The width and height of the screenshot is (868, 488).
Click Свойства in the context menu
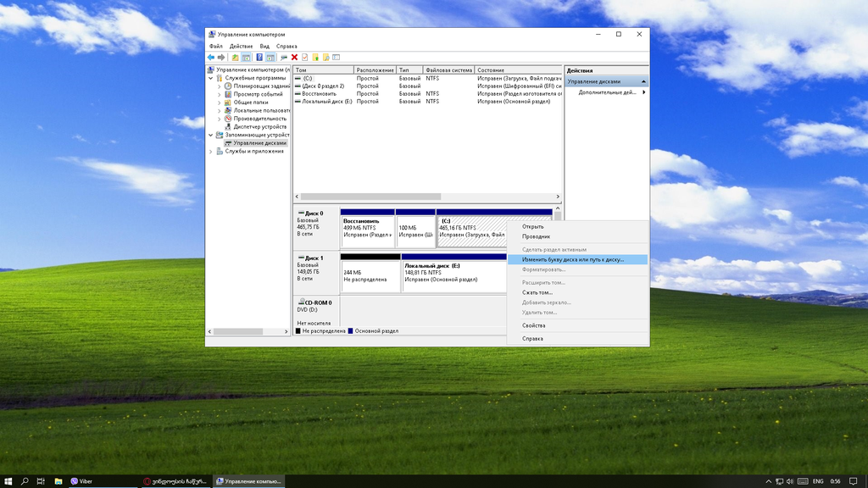pos(533,325)
